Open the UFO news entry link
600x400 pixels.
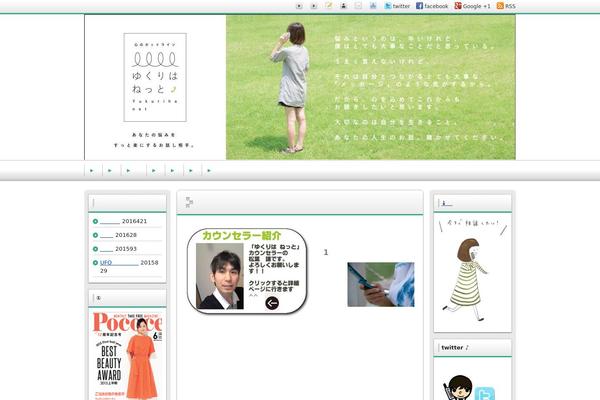119,263
